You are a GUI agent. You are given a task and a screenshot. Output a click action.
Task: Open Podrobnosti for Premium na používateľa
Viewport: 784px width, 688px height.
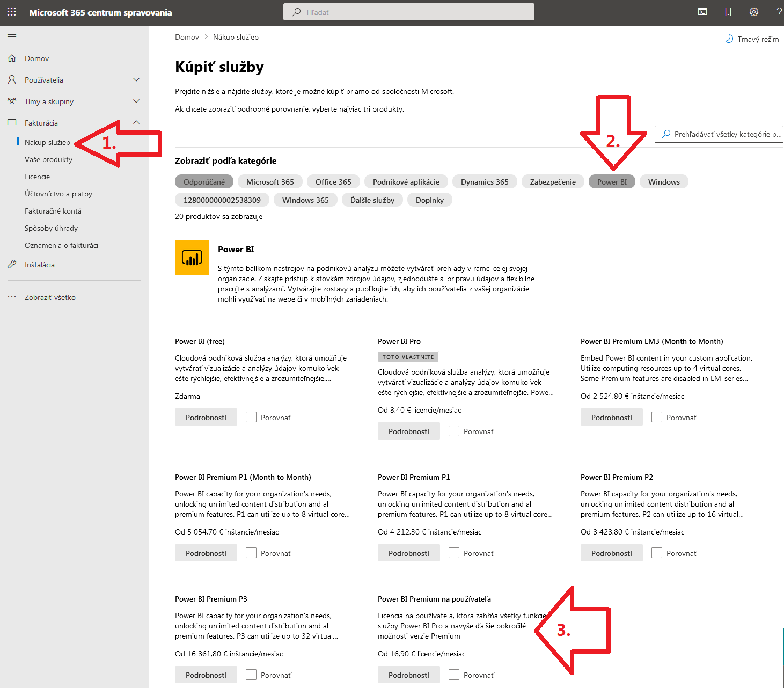coord(409,675)
